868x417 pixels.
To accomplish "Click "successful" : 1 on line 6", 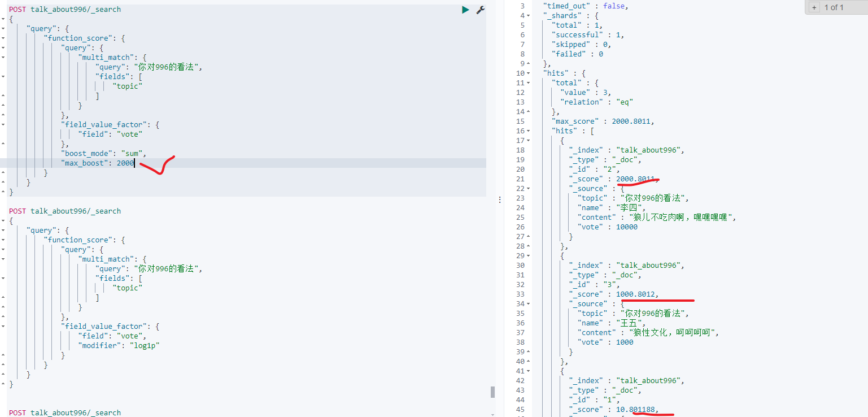I will (588, 35).
